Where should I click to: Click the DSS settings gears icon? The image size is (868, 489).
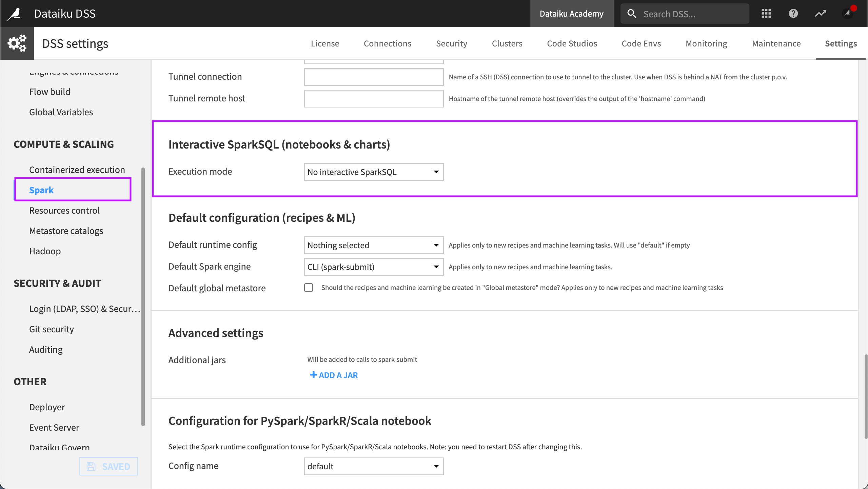coord(17,43)
